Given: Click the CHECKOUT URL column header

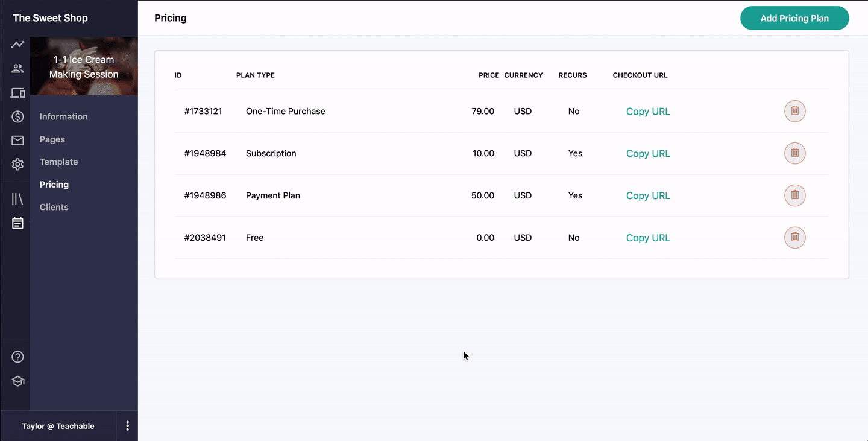Looking at the screenshot, I should click(640, 75).
